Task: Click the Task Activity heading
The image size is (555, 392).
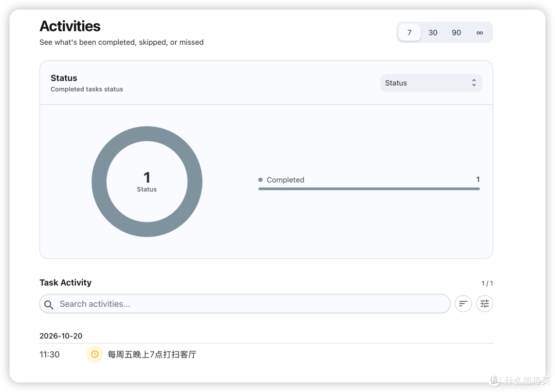Action: click(65, 283)
